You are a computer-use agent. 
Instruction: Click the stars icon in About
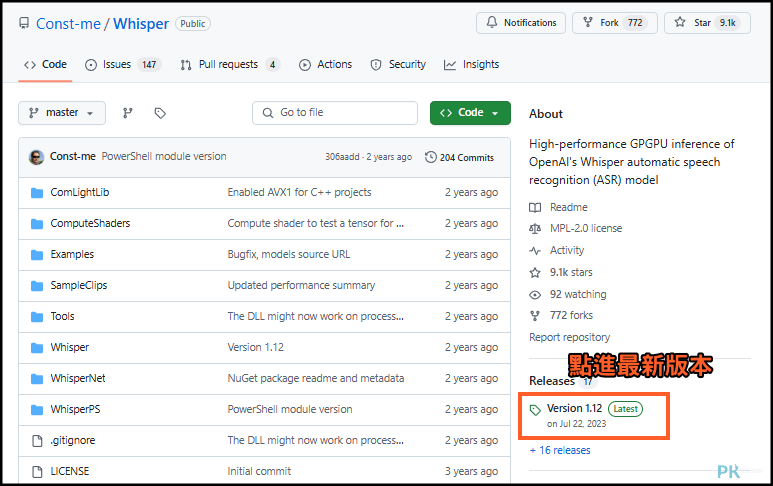pos(535,273)
